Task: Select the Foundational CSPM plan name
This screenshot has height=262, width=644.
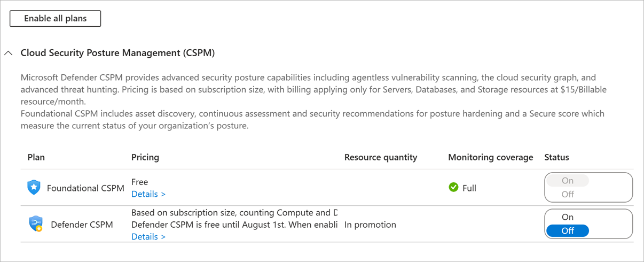Action: 85,188
